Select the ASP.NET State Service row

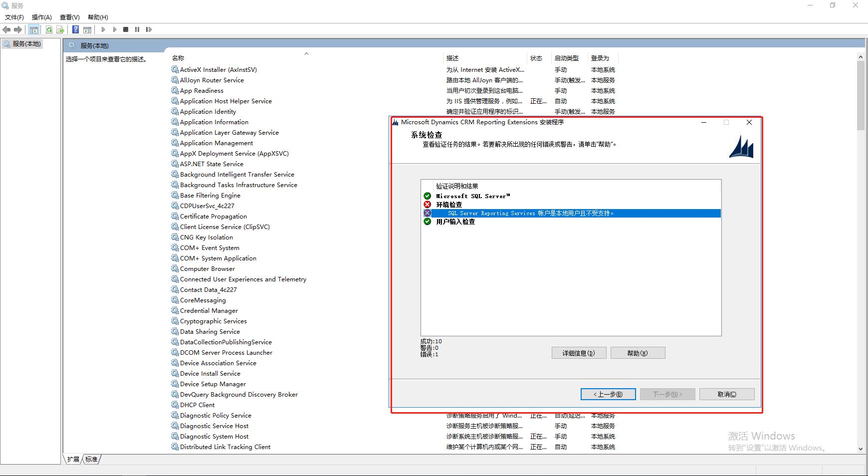212,164
